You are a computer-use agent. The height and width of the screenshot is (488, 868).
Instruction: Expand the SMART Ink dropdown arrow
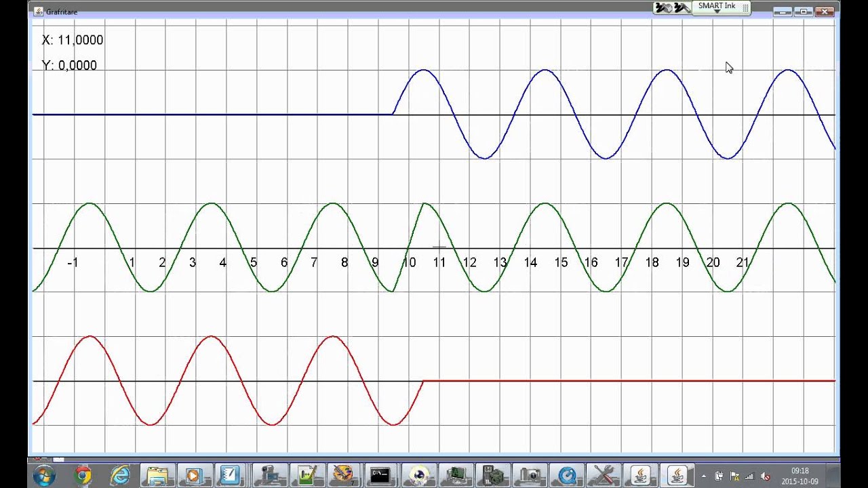[x=717, y=12]
